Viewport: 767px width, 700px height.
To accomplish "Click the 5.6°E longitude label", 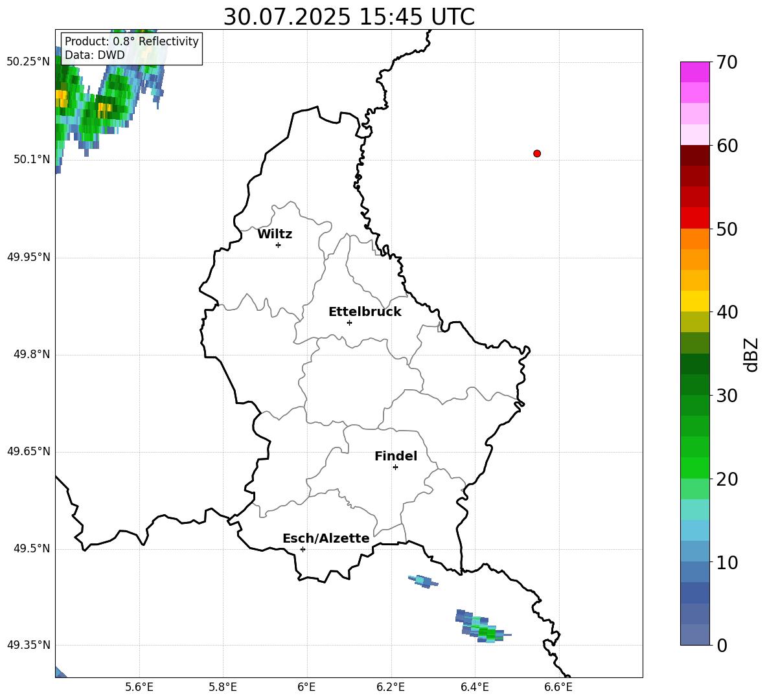I will (139, 687).
